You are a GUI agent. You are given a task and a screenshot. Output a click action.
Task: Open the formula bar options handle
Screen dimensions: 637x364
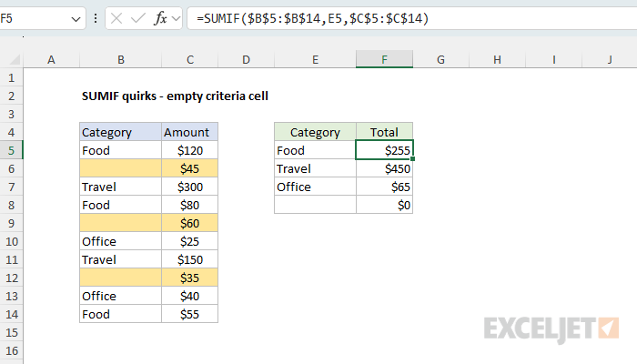pyautogui.click(x=96, y=18)
